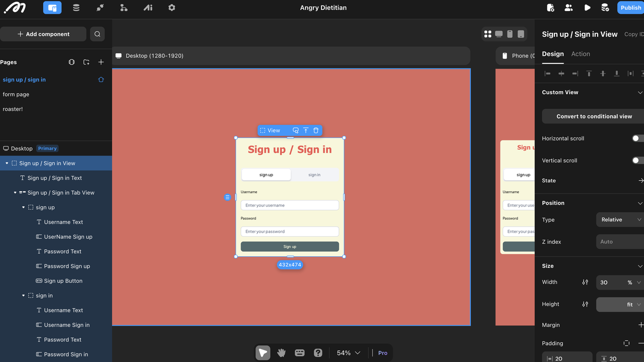The width and height of the screenshot is (644, 362).
Task: Choose the hand pan tool
Action: click(281, 353)
